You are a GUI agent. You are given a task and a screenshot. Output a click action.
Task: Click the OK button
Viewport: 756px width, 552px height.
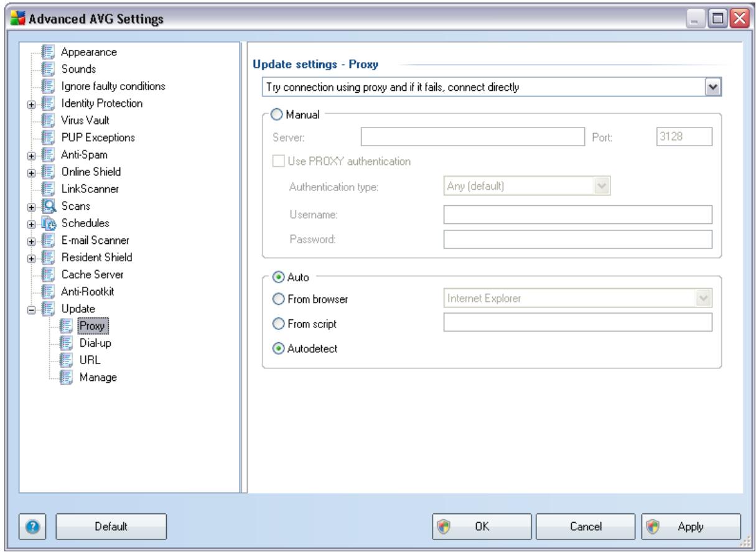tap(482, 526)
